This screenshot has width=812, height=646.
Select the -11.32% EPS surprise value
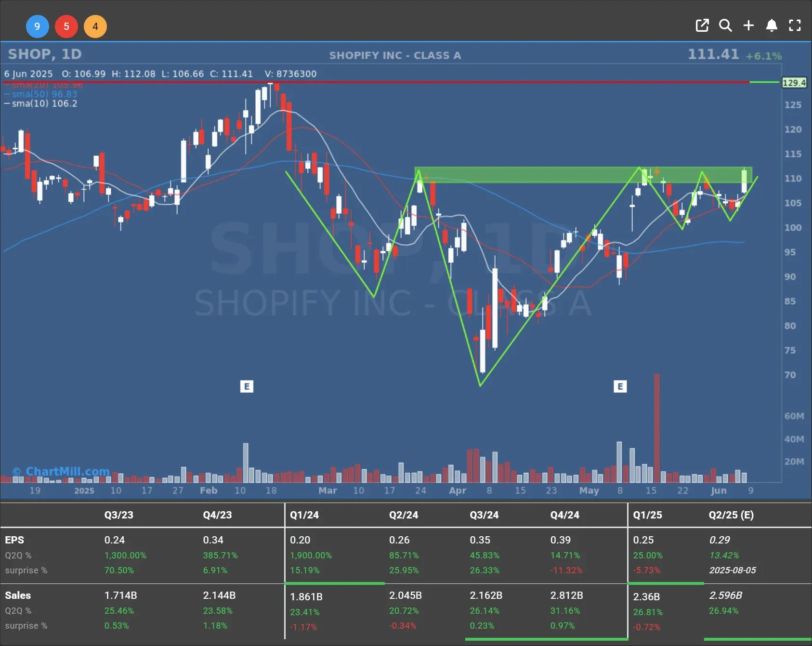pyautogui.click(x=566, y=570)
